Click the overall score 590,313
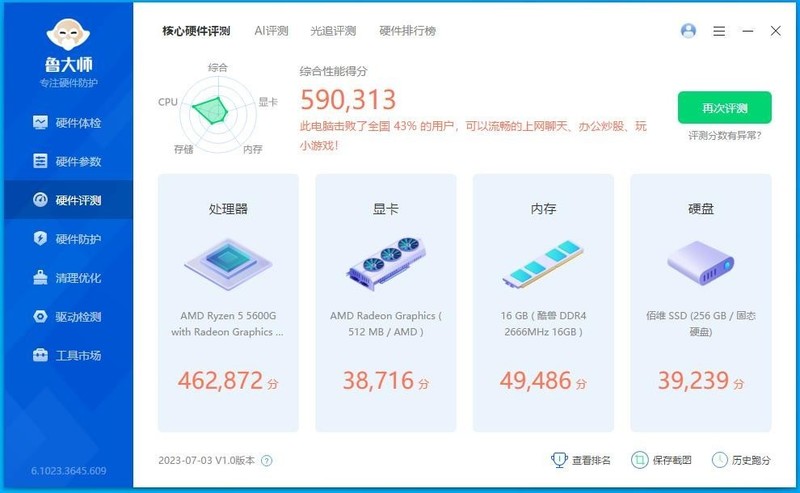This screenshot has height=493, width=800. click(x=348, y=100)
